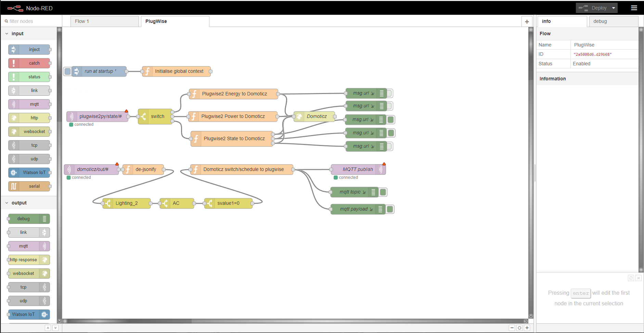Select the input link node in palette

pyautogui.click(x=29, y=91)
